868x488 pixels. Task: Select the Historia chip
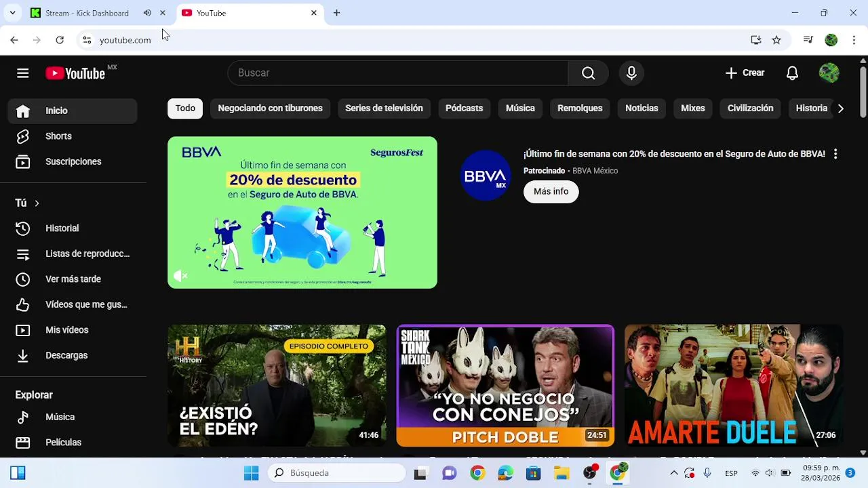811,108
